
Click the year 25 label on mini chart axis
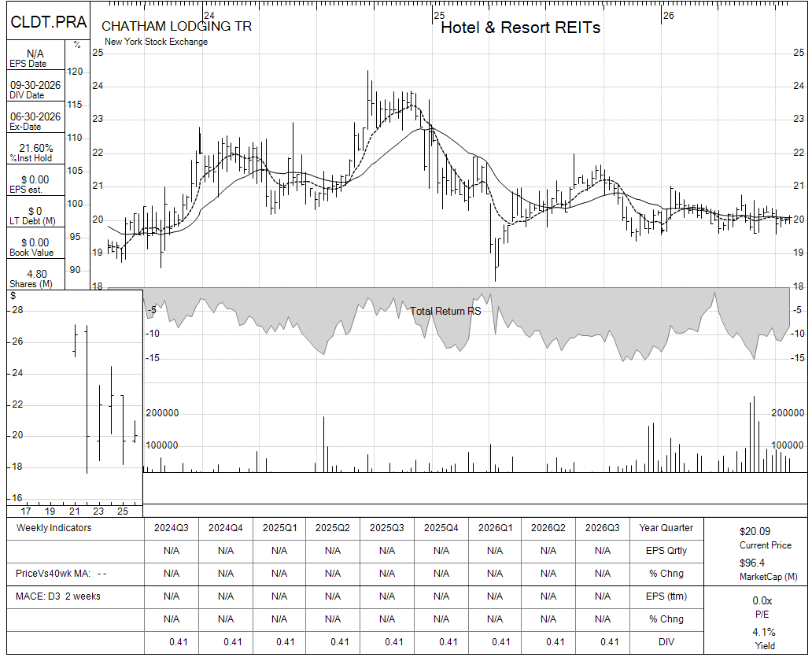tap(122, 511)
